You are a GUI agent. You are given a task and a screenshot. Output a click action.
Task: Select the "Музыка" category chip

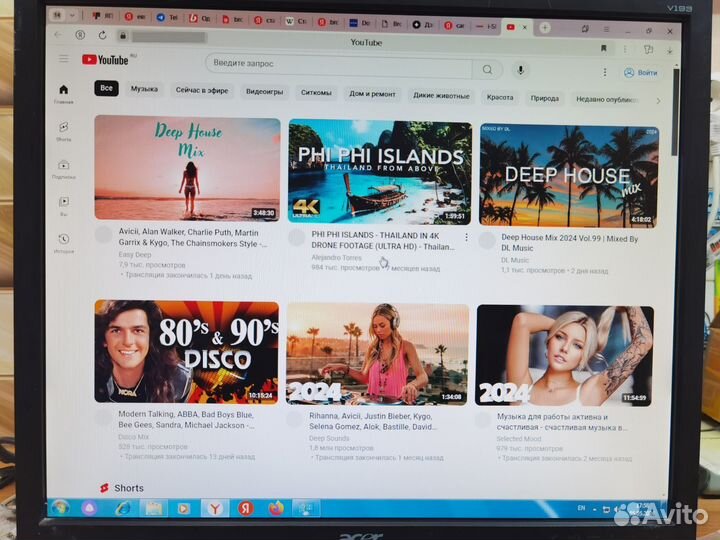coord(144,89)
